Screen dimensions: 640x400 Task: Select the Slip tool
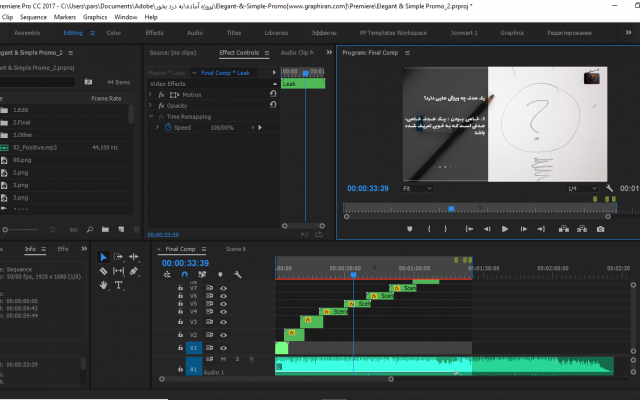pos(118,271)
